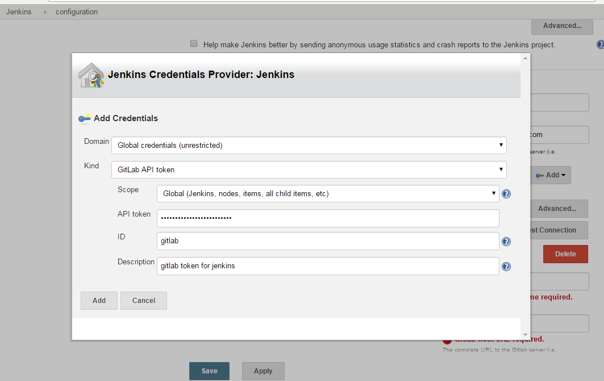Click the Add Credentials heading text
The image size is (604, 381).
tap(126, 118)
